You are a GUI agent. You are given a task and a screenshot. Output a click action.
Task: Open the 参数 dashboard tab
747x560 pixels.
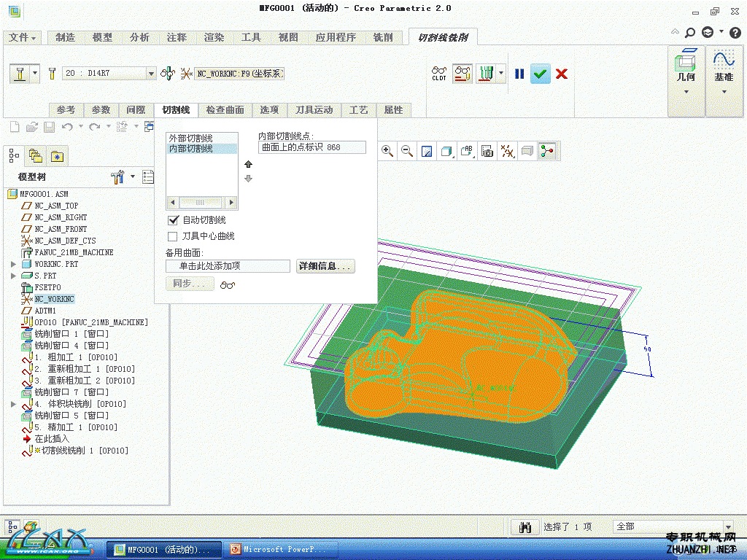click(101, 110)
